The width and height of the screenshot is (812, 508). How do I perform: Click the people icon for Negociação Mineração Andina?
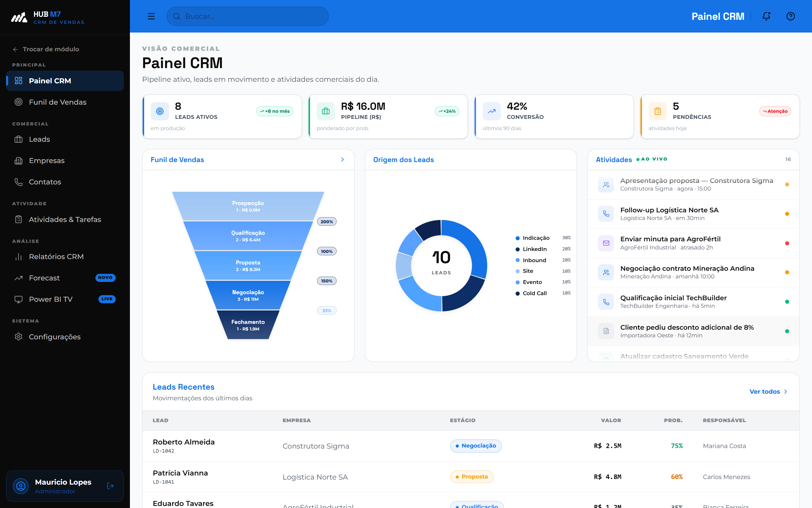click(x=606, y=272)
